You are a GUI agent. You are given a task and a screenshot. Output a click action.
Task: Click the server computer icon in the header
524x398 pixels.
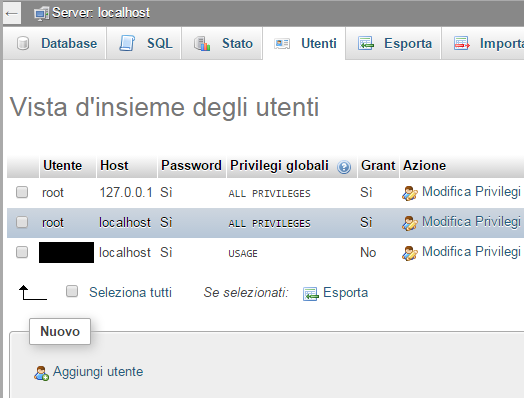point(41,14)
